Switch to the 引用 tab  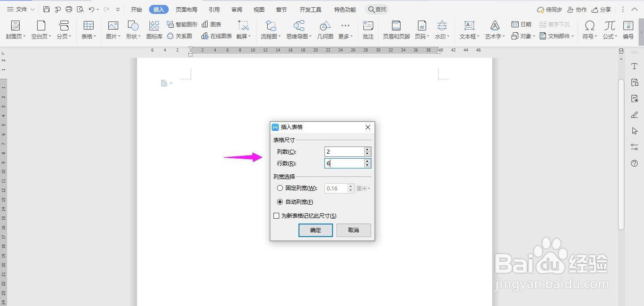click(214, 9)
